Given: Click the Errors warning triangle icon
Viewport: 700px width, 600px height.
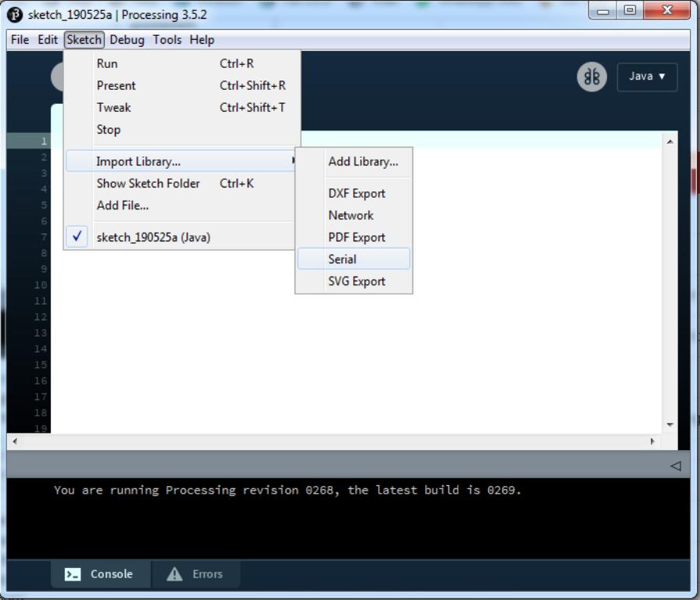Looking at the screenshot, I should 174,574.
